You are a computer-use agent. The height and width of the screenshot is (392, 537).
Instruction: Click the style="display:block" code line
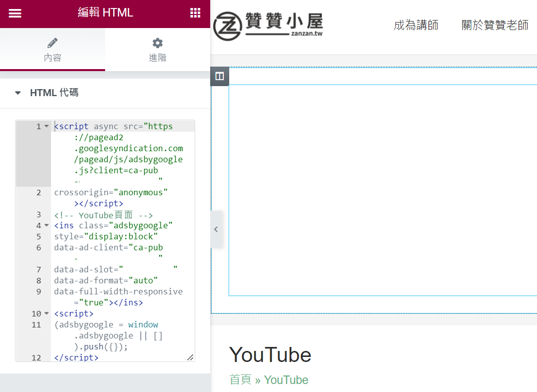pyautogui.click(x=106, y=236)
